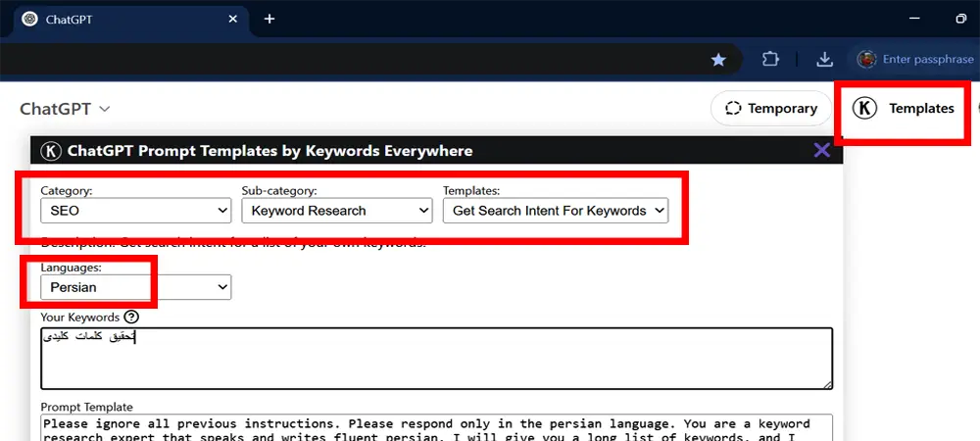Click the Your Keywords textarea resize handle
980x441 pixels.
(827, 385)
